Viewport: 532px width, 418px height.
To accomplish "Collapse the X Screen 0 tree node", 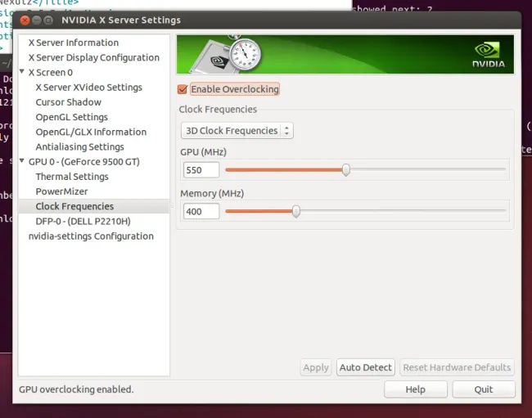I will [x=22, y=71].
